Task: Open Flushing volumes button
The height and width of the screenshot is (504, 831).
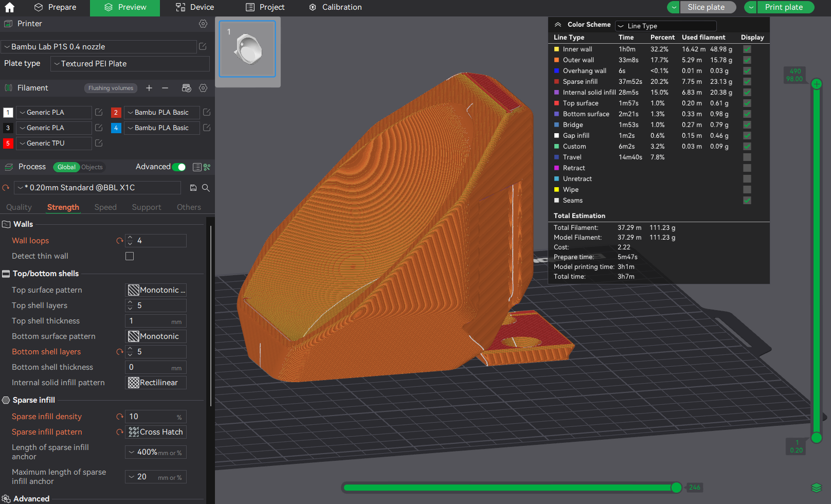Action: coord(111,88)
